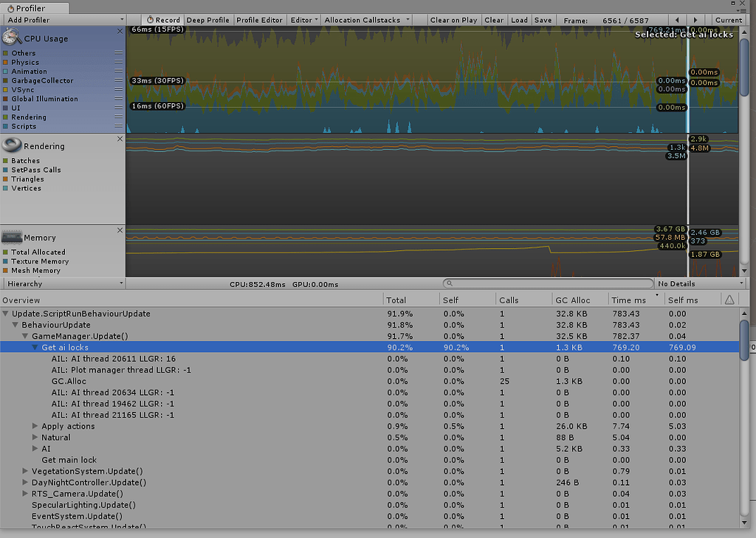Close the Memory profiler module
The height and width of the screenshot is (538, 756).
tap(120, 230)
